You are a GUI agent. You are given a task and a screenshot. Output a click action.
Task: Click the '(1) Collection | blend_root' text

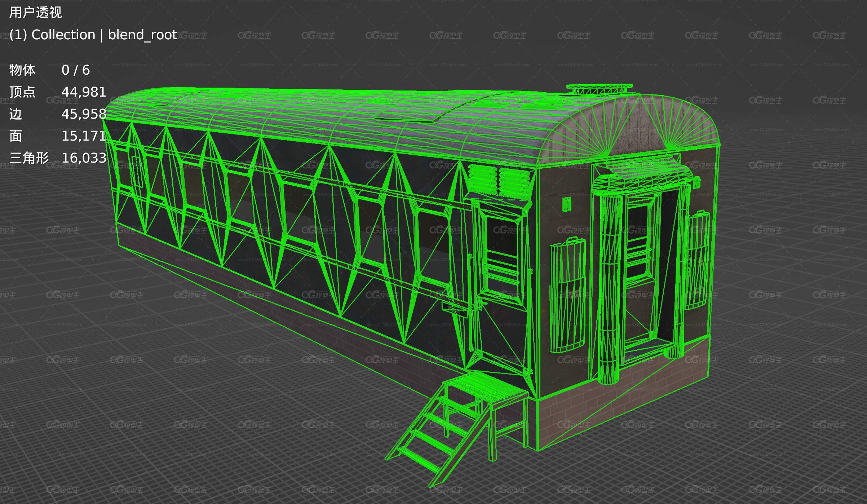pyautogui.click(x=93, y=35)
